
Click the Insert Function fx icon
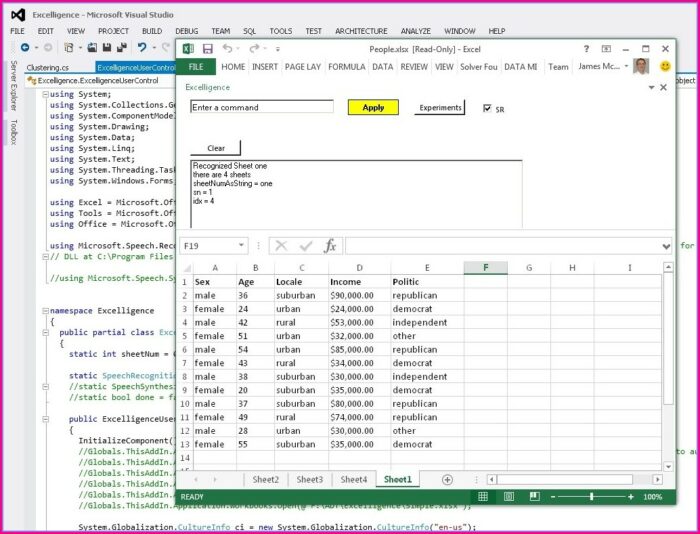tap(330, 246)
